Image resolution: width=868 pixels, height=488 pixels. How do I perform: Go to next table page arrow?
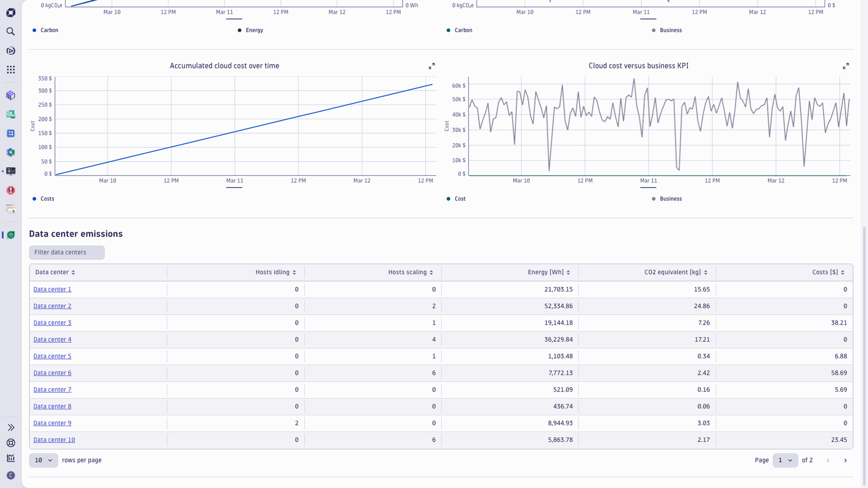tap(845, 460)
